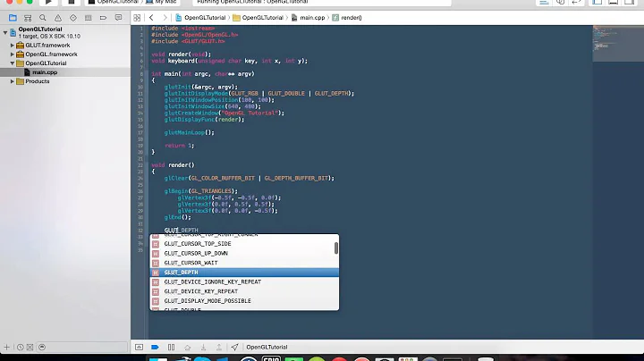Open the Debug navigator
The image size is (644, 361).
coord(88,18)
